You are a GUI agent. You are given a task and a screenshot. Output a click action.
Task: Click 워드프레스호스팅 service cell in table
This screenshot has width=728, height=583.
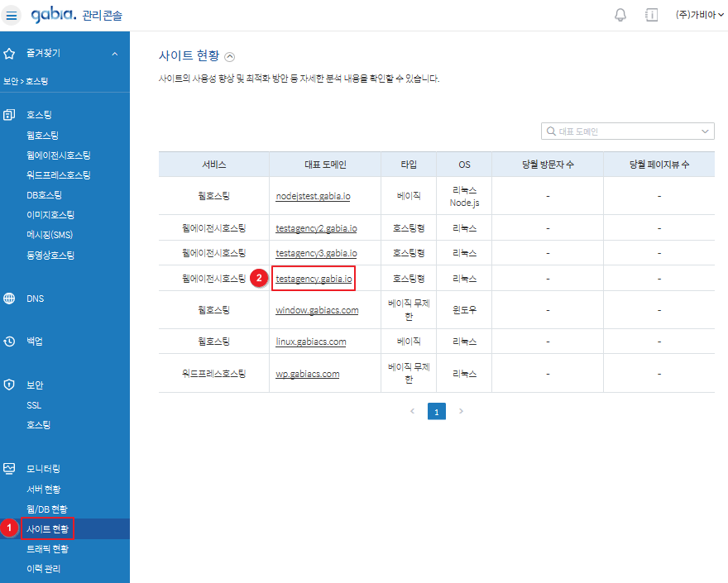214,373
